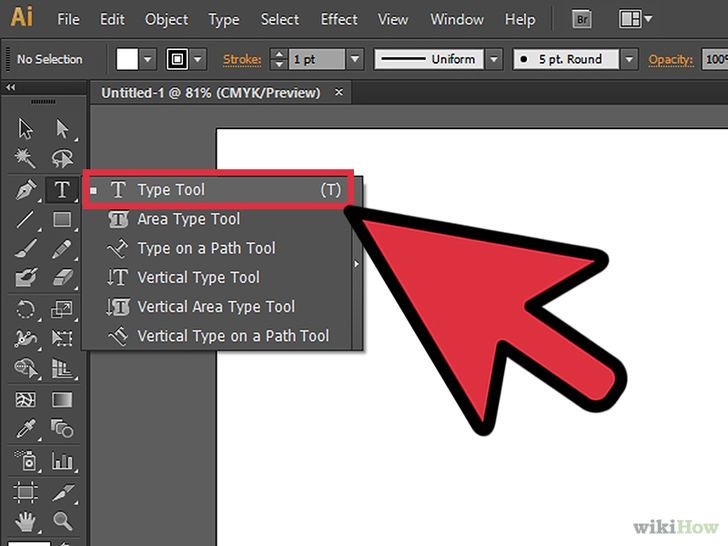
Task: Select the Paintbrush tool
Action: pos(25,248)
